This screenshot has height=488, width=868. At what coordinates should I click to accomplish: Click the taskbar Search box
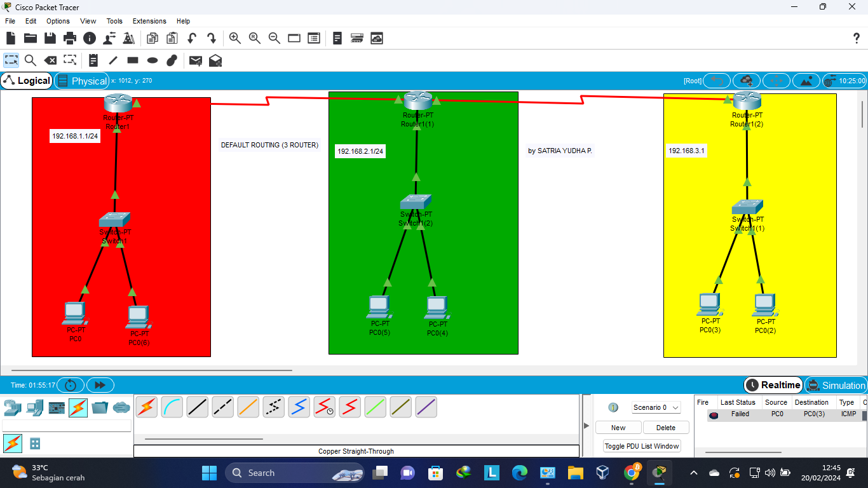(295, 473)
